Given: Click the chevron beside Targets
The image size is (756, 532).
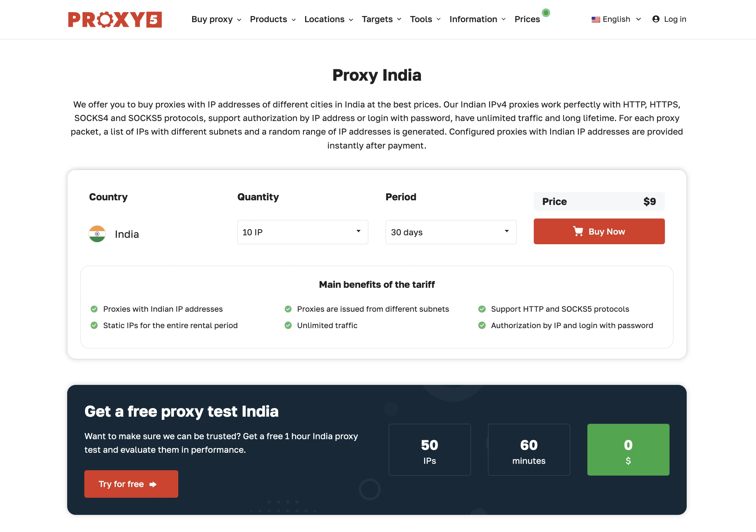Looking at the screenshot, I should pyautogui.click(x=399, y=19).
